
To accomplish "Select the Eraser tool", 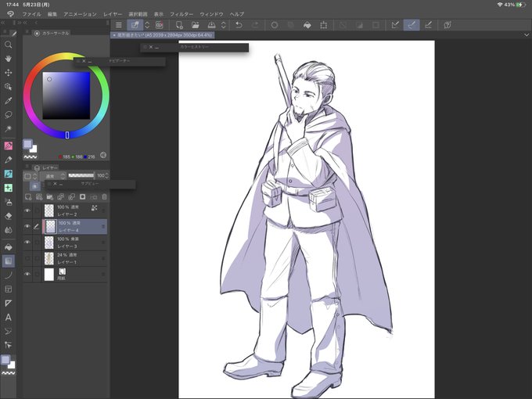I will pos(9,216).
